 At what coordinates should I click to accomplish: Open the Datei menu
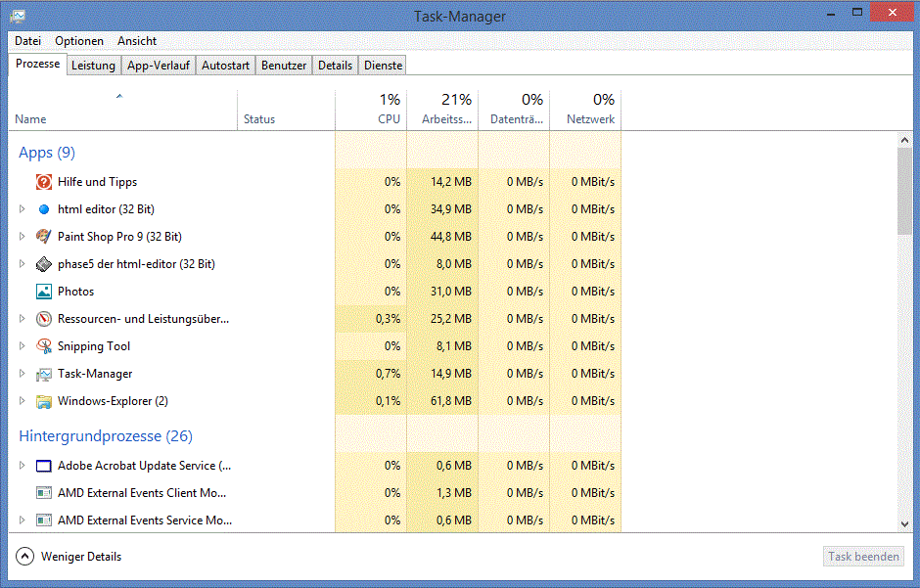[x=27, y=41]
